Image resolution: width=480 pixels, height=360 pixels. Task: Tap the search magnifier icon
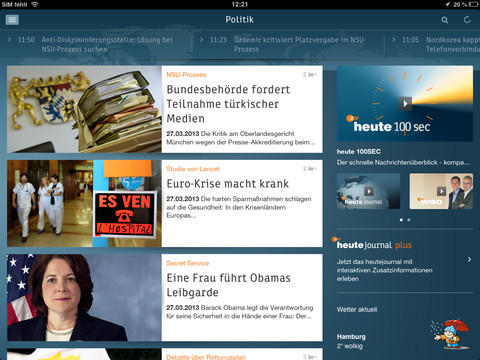(x=444, y=20)
